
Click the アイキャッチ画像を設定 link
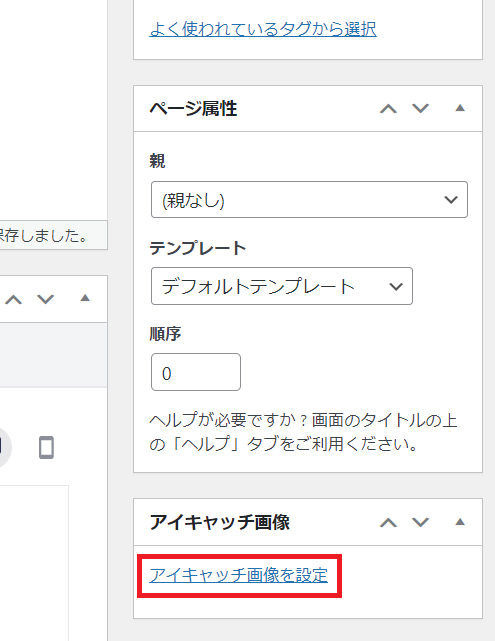pos(239,575)
